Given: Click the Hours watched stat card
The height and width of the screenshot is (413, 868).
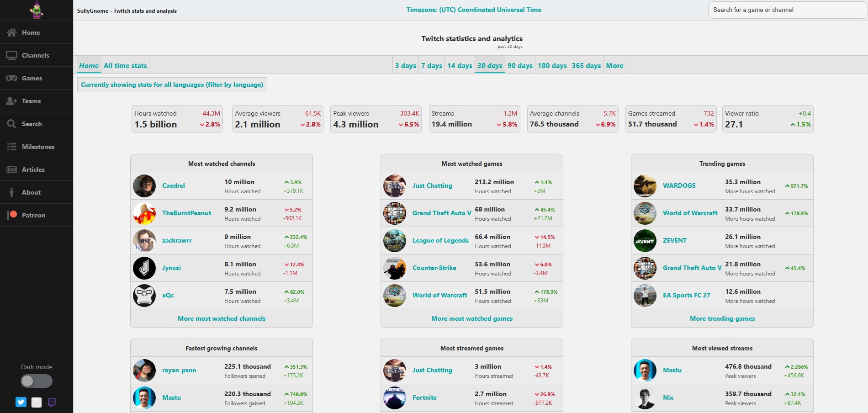Looking at the screenshot, I should coord(177,119).
